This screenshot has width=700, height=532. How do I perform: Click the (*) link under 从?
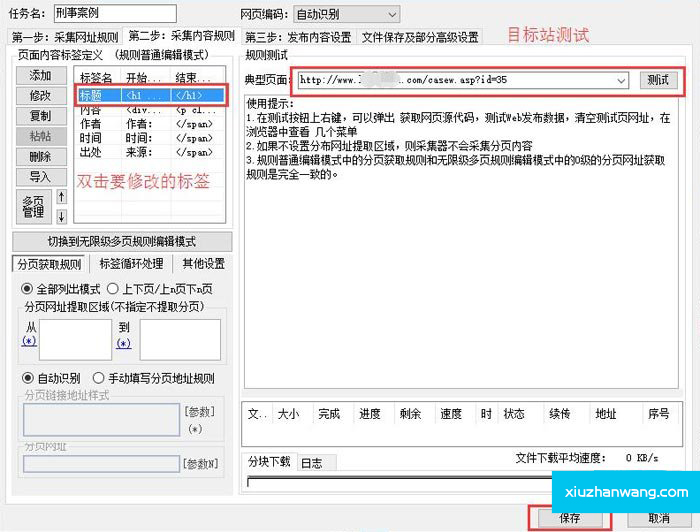click(x=28, y=341)
